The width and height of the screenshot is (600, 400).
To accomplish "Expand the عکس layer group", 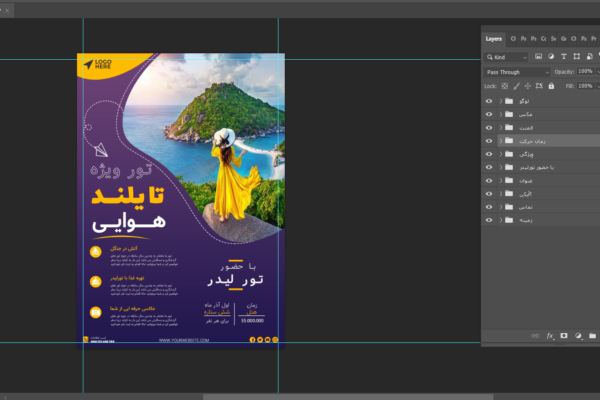I will click(x=500, y=115).
